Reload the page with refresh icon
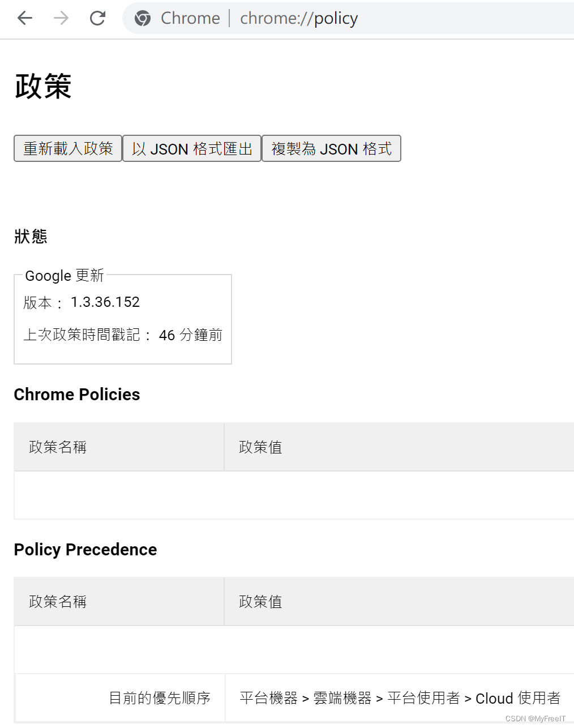Image resolution: width=574 pixels, height=728 pixels. tap(97, 18)
